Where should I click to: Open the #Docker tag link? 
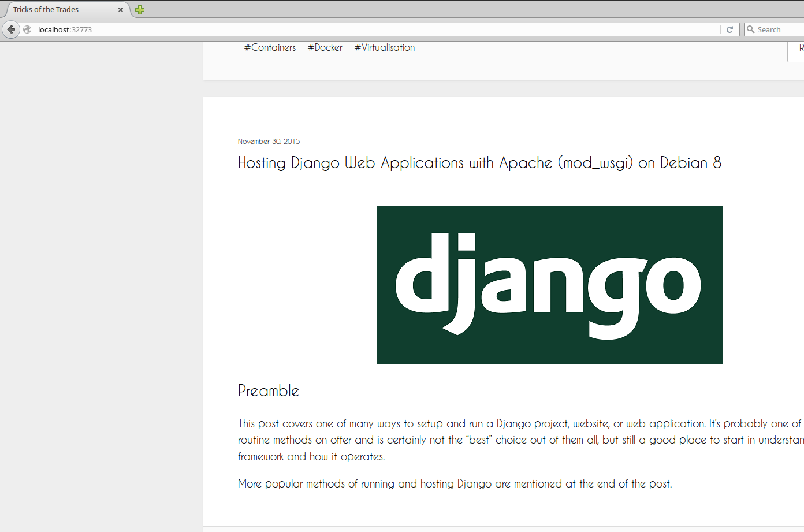pos(325,48)
